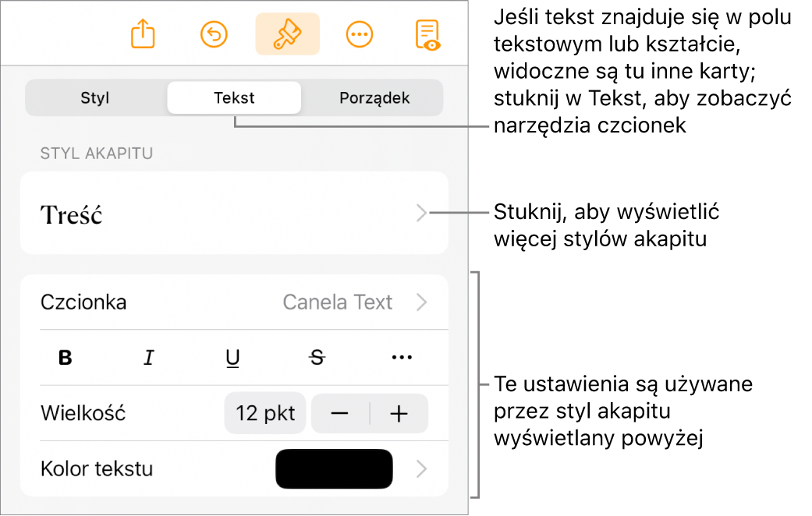Screen dimensions: 812x516
Task: Open the Porządek tab
Action: point(374,97)
